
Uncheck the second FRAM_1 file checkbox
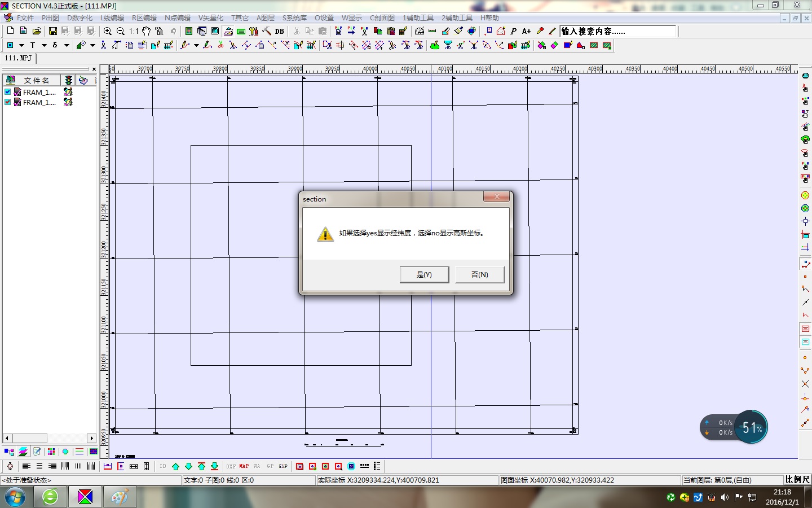pos(7,102)
